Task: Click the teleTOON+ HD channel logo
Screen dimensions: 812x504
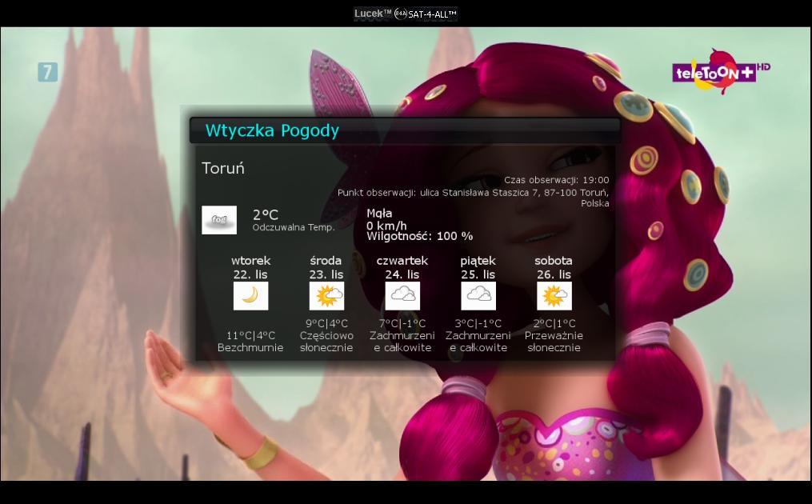Action: (x=720, y=71)
